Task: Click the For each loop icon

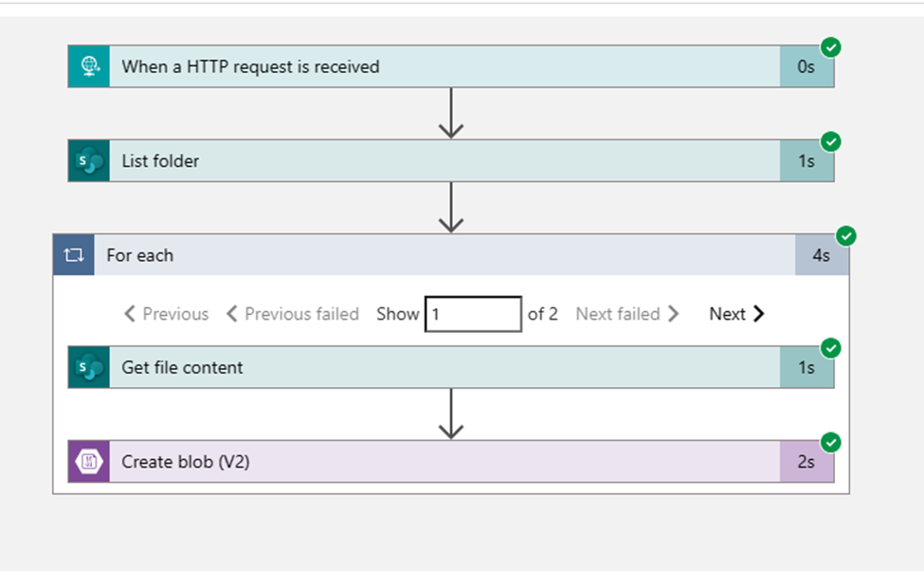Action: click(74, 254)
